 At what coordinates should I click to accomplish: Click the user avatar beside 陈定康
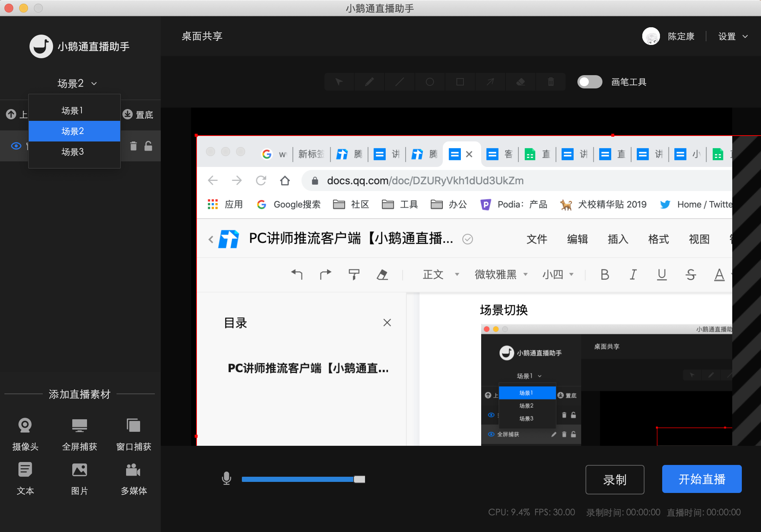coord(651,36)
